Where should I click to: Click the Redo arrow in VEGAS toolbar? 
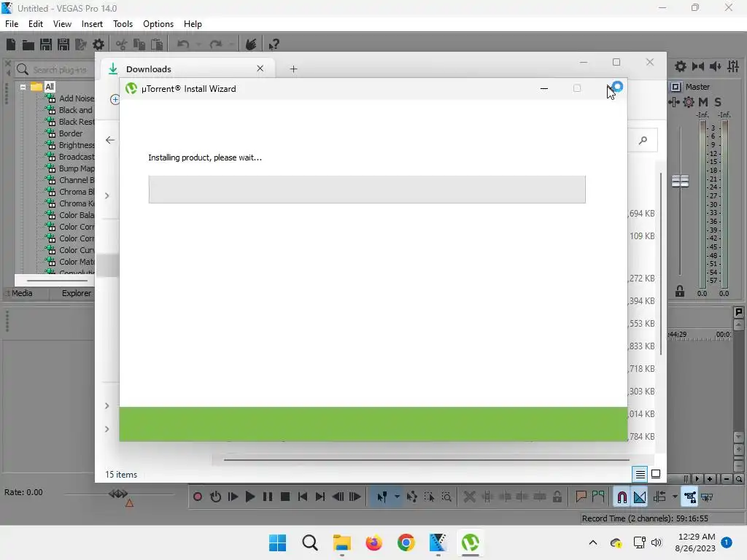[x=216, y=44]
